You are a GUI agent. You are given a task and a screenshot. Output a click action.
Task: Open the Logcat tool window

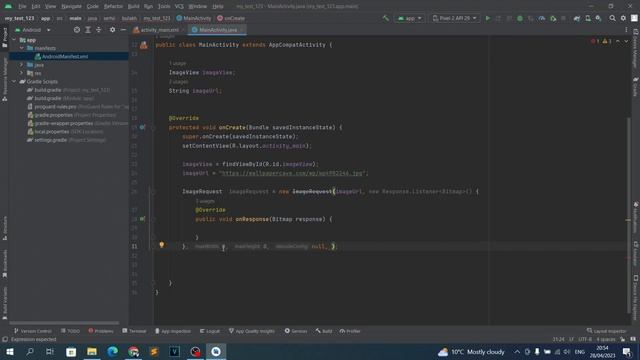[x=210, y=331]
